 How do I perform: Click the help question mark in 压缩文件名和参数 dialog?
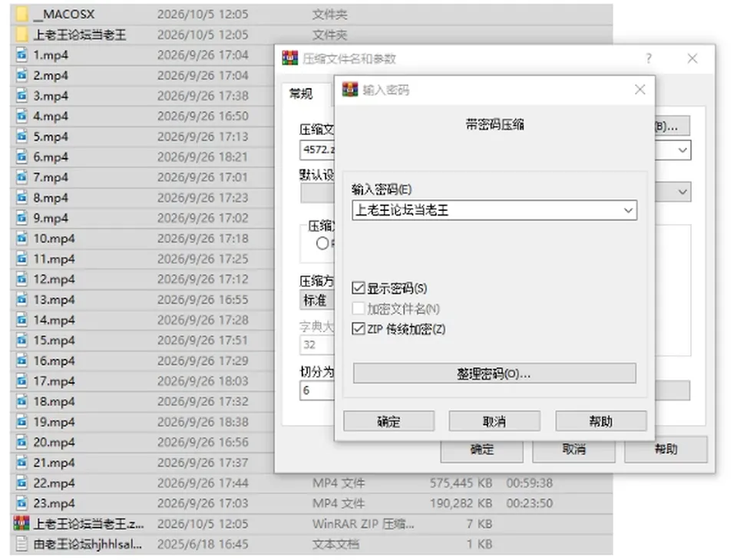click(x=649, y=58)
